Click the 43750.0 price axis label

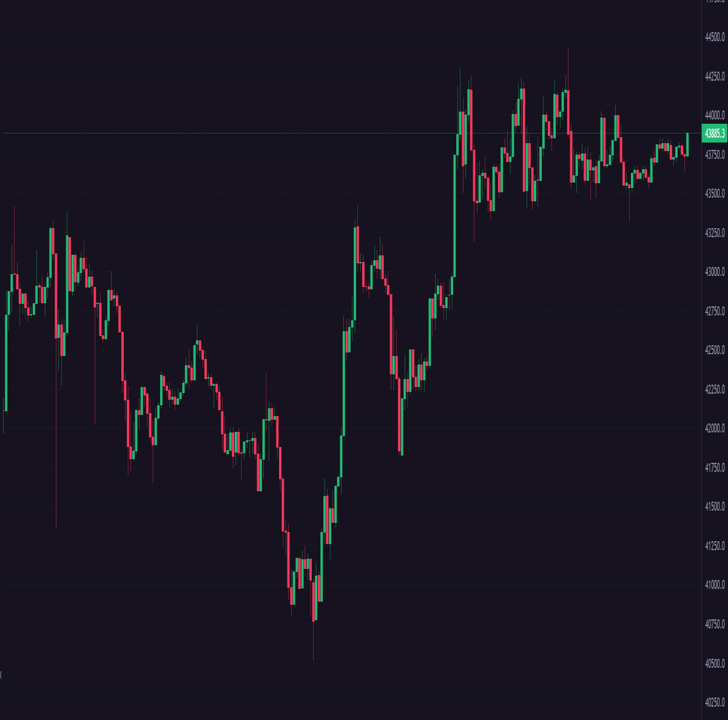click(715, 155)
